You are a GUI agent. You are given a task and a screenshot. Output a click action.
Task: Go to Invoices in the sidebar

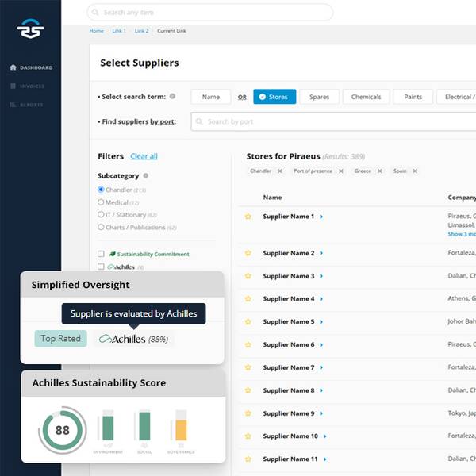pyautogui.click(x=31, y=86)
